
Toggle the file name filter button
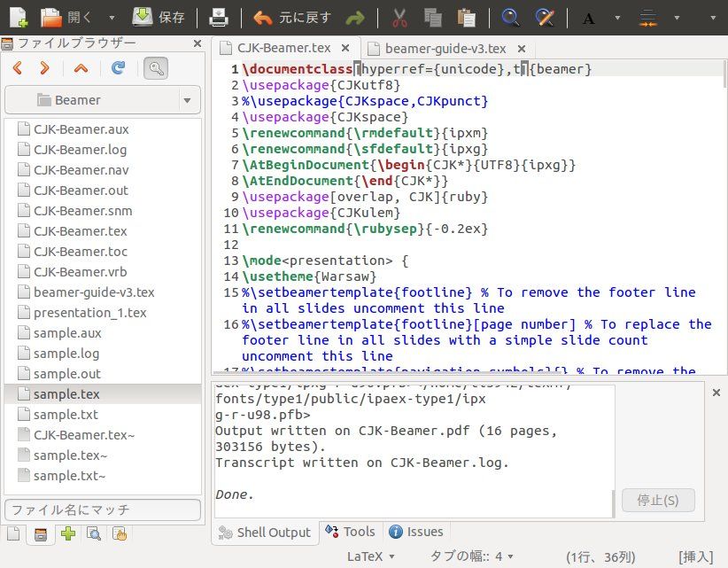156,67
